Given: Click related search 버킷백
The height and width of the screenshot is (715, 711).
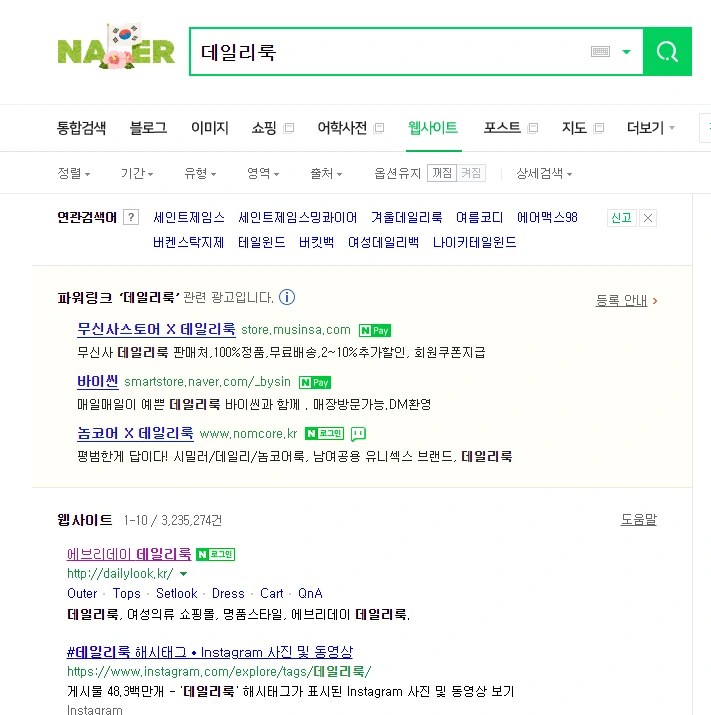Looking at the screenshot, I should click(x=317, y=242).
